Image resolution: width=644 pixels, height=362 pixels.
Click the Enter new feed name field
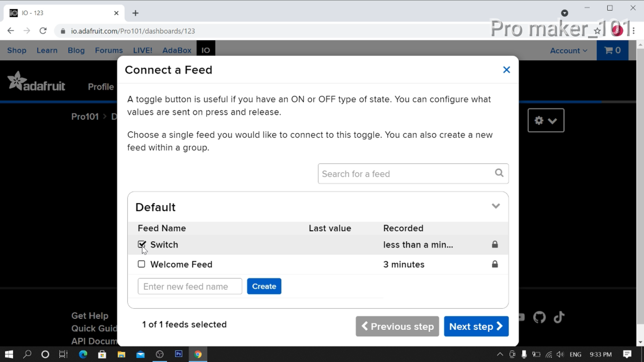click(x=190, y=286)
